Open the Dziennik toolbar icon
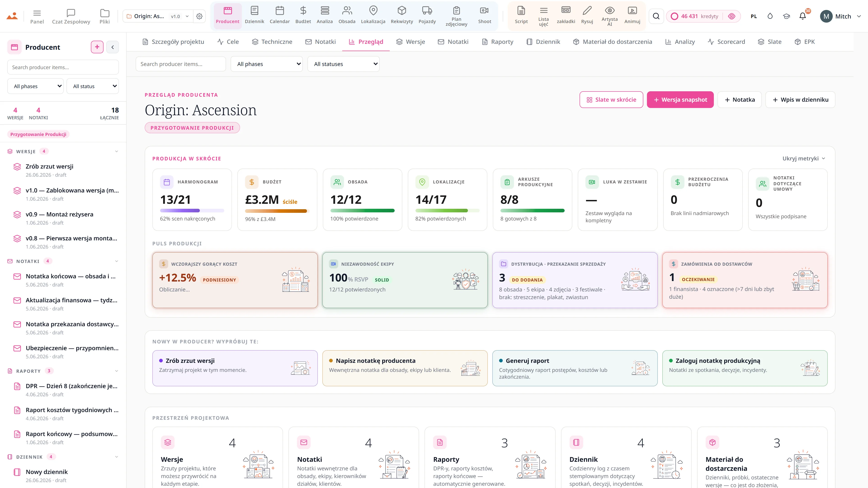868x488 pixels. click(254, 16)
